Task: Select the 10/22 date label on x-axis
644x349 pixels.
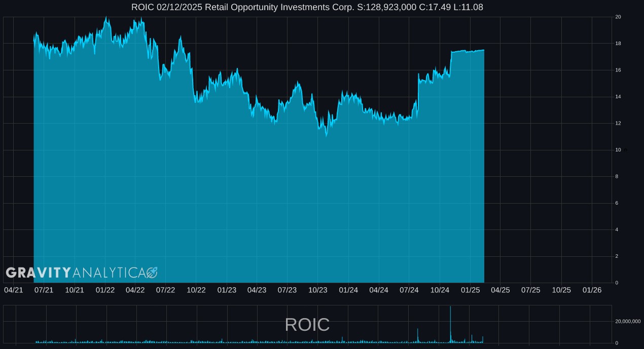Action: click(x=196, y=290)
